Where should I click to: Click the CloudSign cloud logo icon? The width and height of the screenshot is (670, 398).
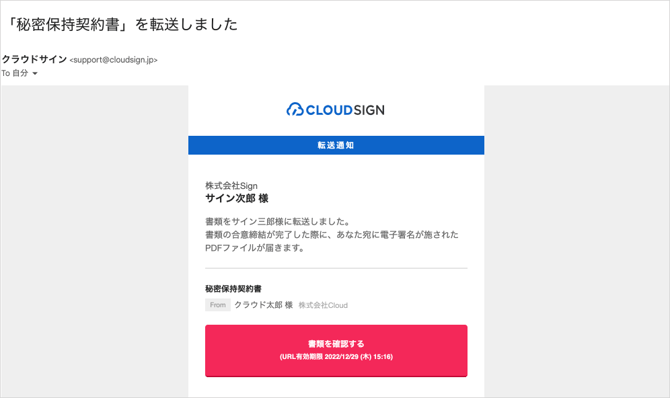click(x=295, y=109)
